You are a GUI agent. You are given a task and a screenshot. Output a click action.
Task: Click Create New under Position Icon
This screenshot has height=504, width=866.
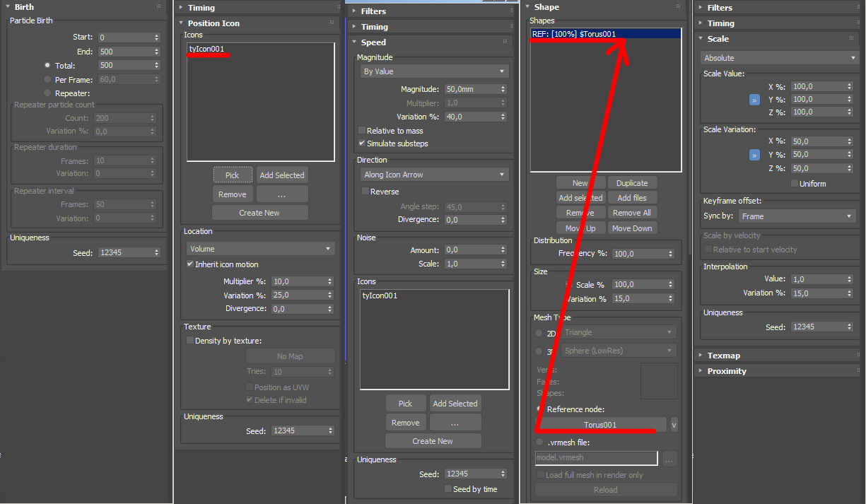[x=260, y=213]
